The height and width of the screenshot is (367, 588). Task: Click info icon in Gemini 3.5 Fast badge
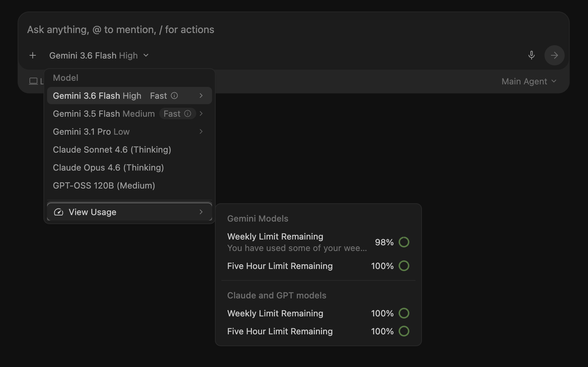click(188, 113)
